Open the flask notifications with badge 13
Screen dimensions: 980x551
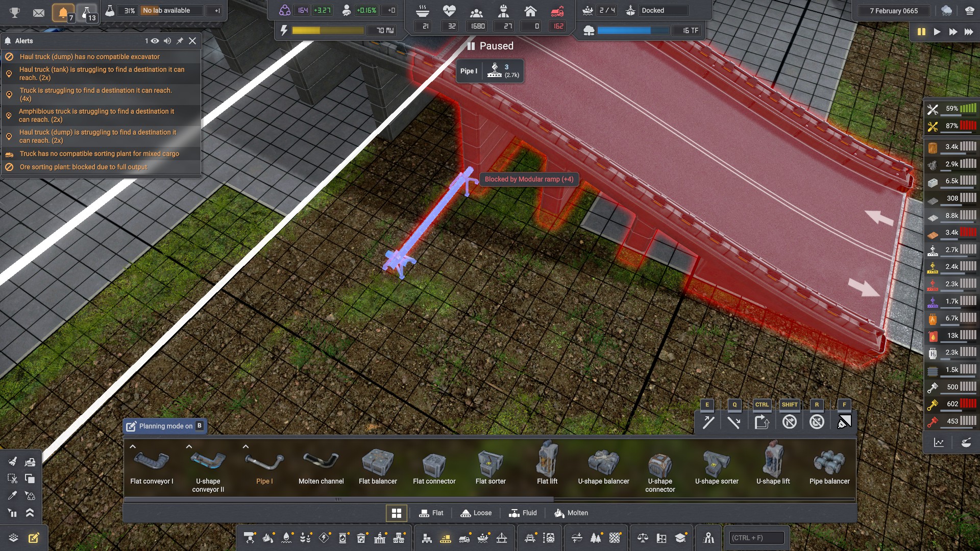pos(87,13)
